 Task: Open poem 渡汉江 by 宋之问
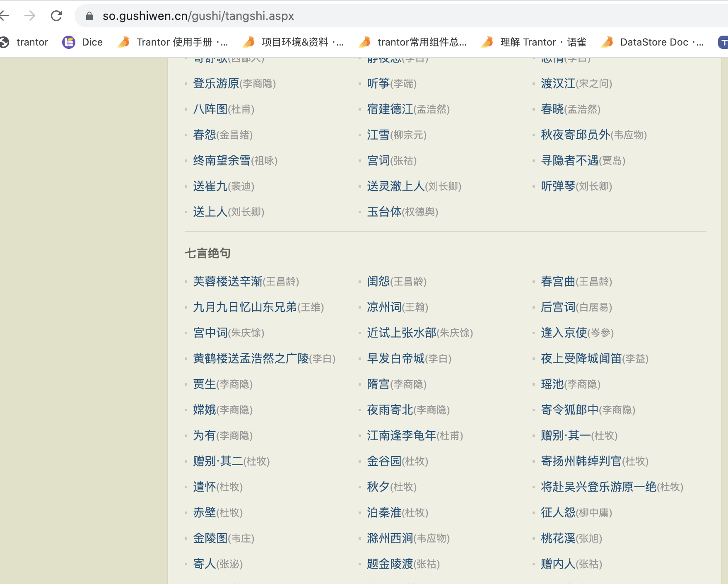click(558, 84)
